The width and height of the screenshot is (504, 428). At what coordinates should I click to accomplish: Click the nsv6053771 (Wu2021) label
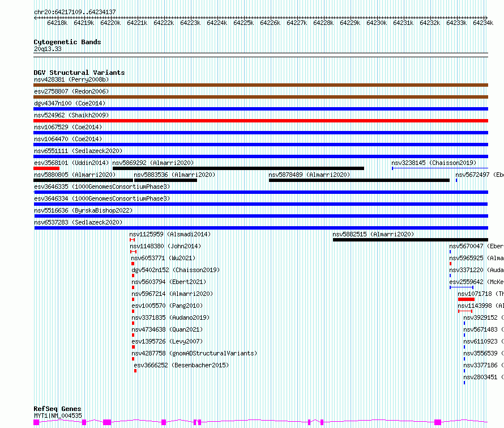pyautogui.click(x=163, y=258)
